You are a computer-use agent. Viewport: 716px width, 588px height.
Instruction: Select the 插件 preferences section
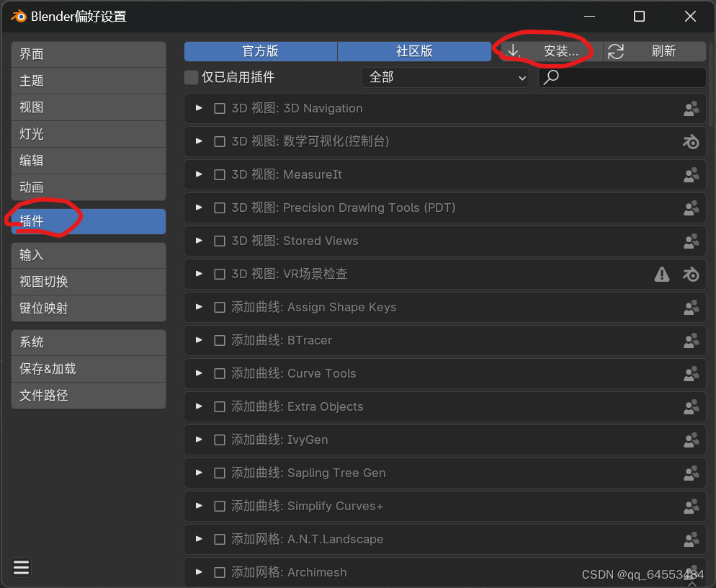[x=89, y=222]
